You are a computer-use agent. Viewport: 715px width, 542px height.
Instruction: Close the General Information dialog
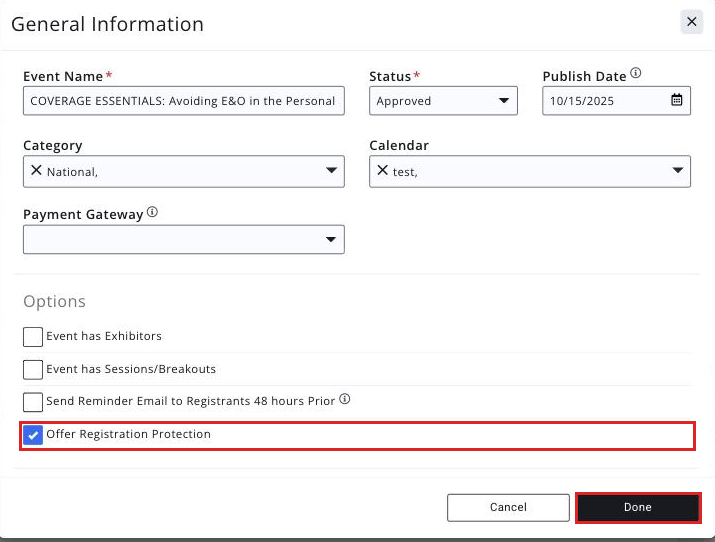click(x=691, y=21)
